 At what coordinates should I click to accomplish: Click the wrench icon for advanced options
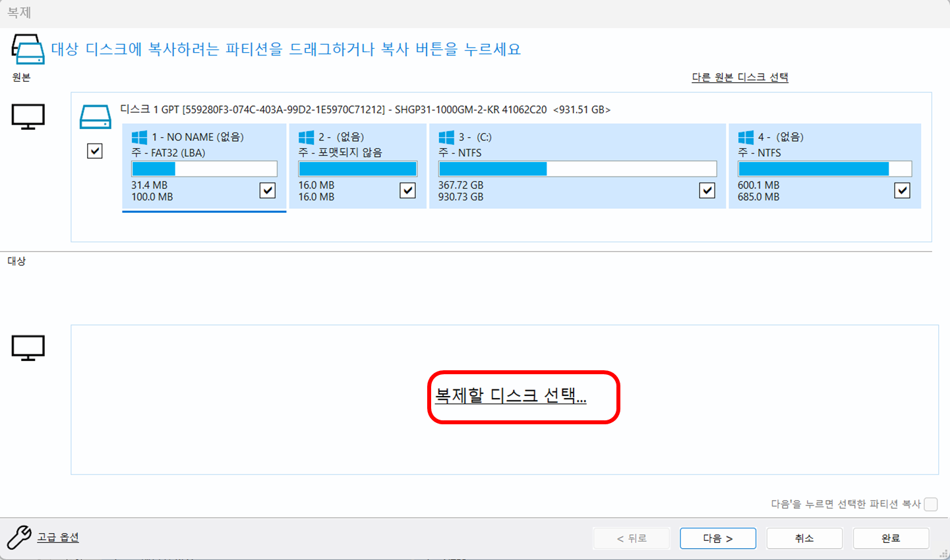[19, 537]
